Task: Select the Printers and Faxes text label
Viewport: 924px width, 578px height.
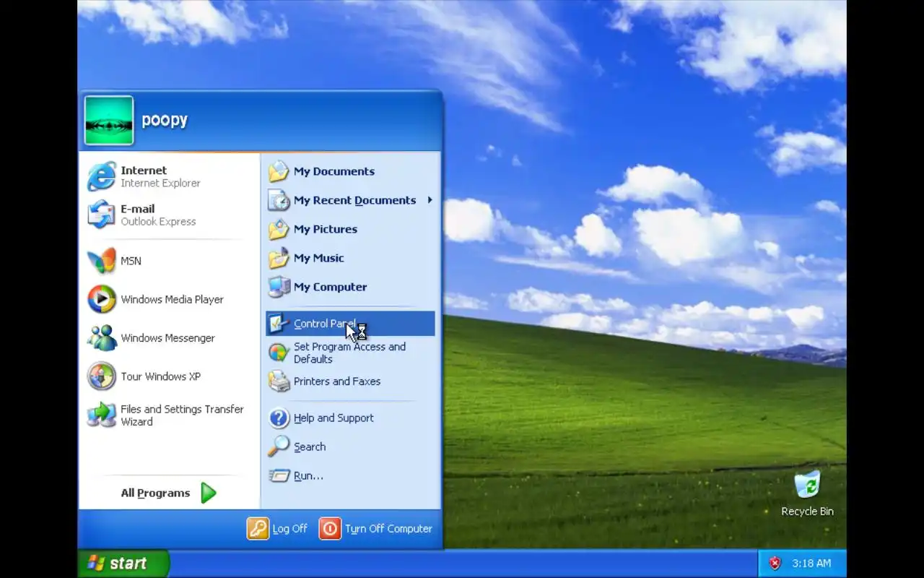Action: tap(337, 381)
